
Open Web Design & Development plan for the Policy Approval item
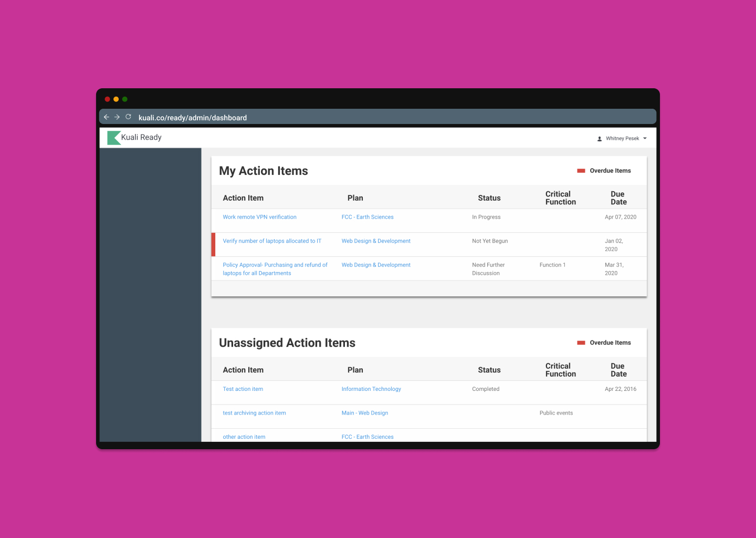(376, 265)
